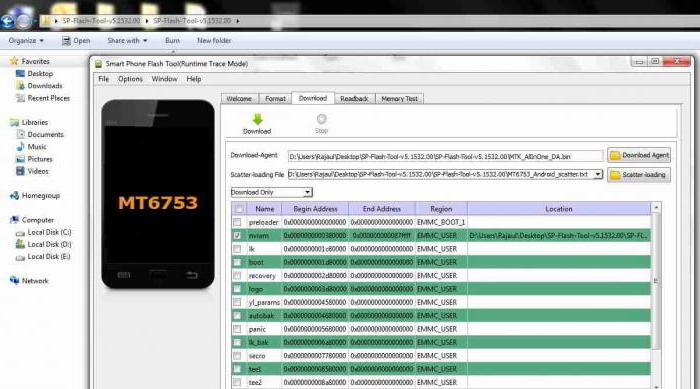The height and width of the screenshot is (389, 700).
Task: Click the End Address column header
Action: tap(382, 209)
